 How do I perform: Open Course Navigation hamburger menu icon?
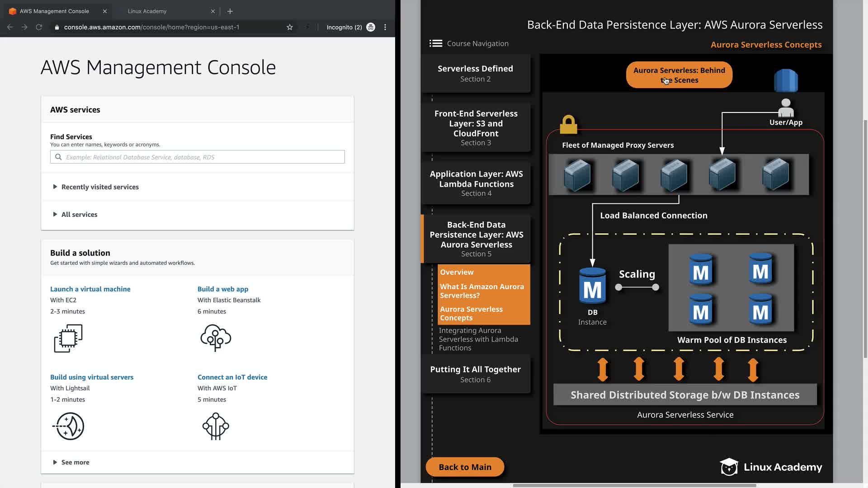(435, 43)
